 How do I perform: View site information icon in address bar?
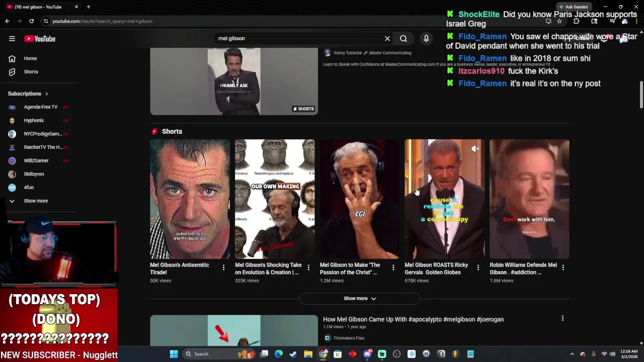pyautogui.click(x=45, y=21)
